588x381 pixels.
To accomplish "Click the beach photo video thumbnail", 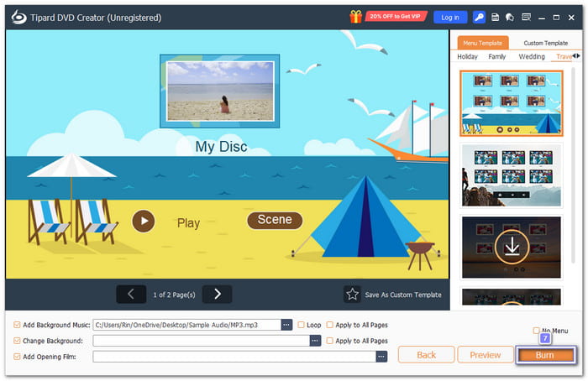I will coord(220,91).
